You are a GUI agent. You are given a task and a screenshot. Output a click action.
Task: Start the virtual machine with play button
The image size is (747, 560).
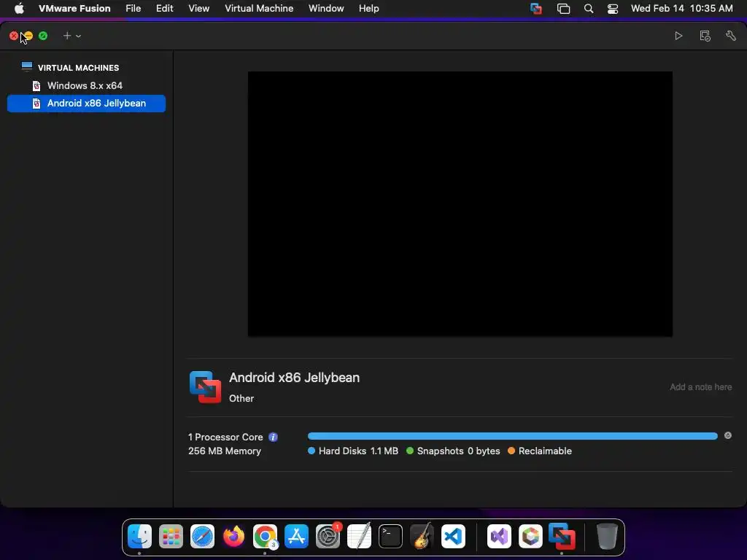click(x=678, y=36)
